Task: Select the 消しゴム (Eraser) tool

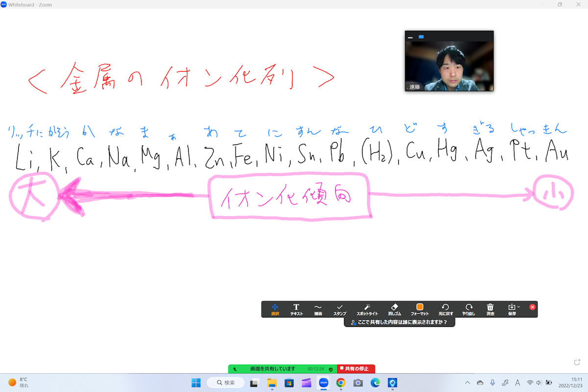Action: (x=394, y=309)
